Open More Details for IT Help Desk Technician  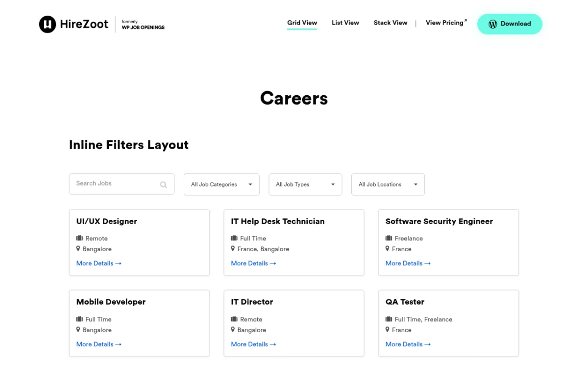click(x=253, y=263)
